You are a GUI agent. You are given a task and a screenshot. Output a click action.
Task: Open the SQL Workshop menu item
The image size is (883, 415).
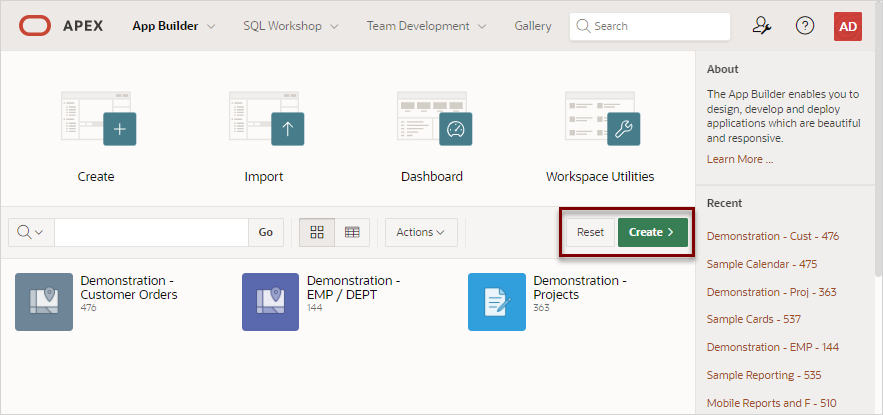[282, 26]
